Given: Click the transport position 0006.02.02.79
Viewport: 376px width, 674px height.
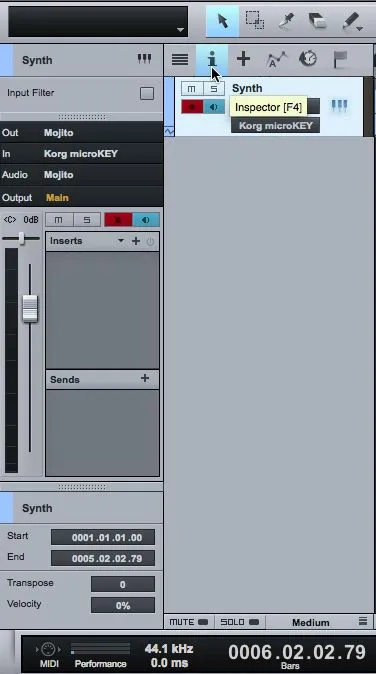Looking at the screenshot, I should [297, 652].
